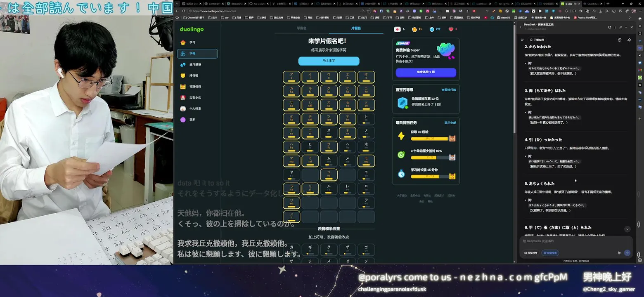Open the 学习 home icon in Duolingo sidebar

pyautogui.click(x=183, y=42)
